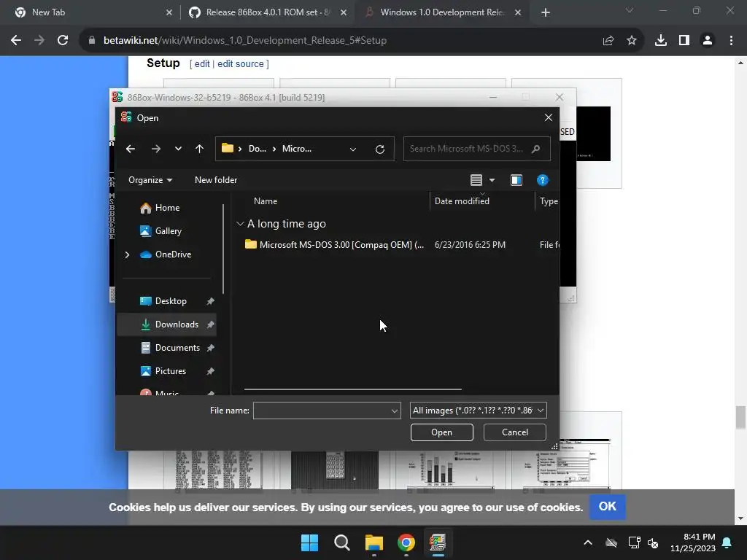Close the New Tab browser tab
Viewport: 747px width, 560px height.
pos(169,13)
